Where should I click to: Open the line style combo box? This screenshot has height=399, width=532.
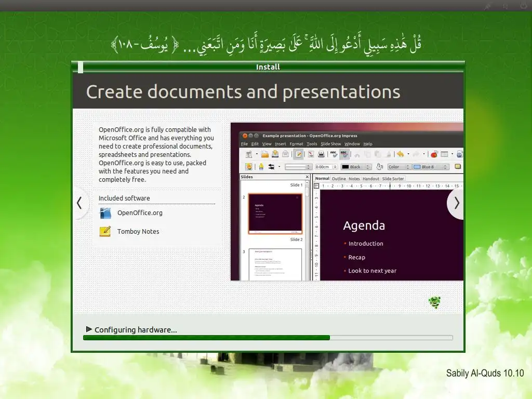299,167
